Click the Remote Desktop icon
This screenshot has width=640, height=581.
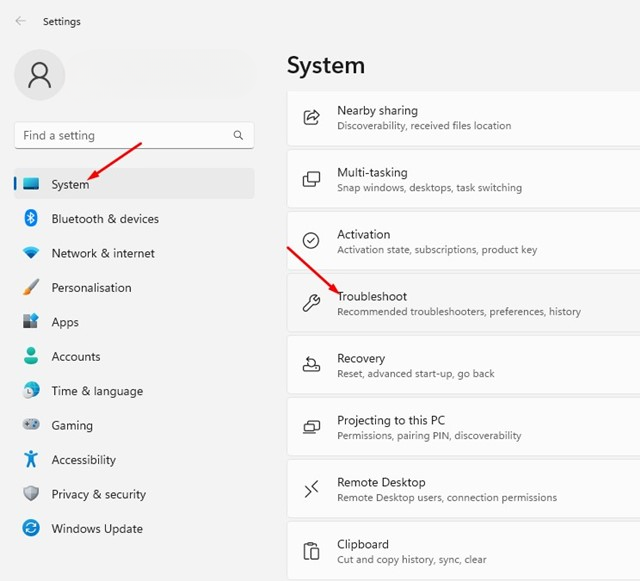[311, 489]
